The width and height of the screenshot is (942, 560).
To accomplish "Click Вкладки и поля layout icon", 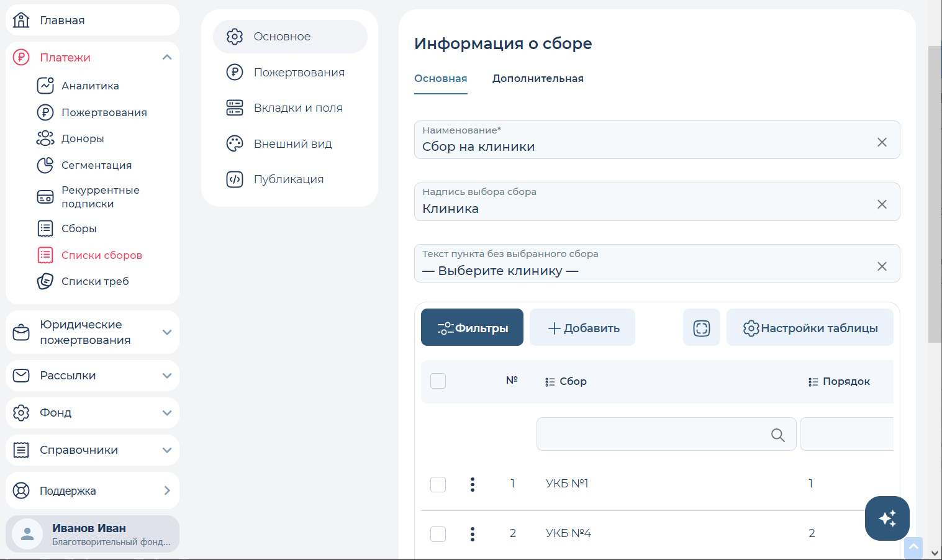I will tap(235, 108).
